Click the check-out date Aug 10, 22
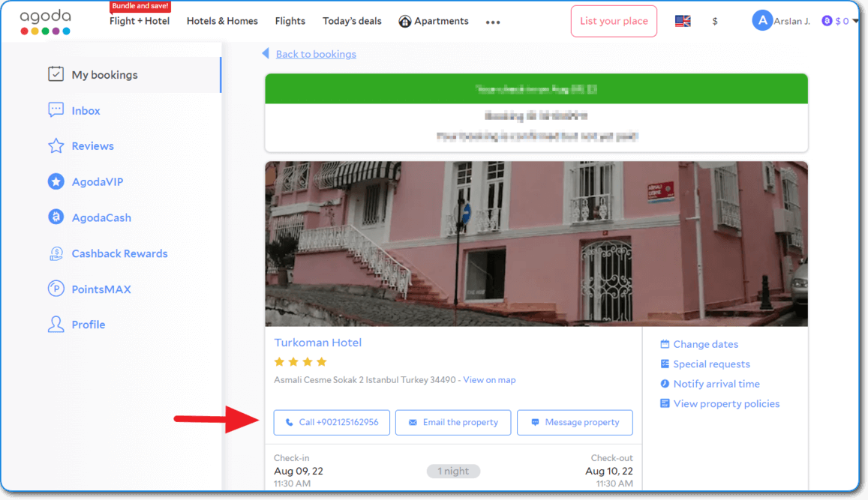Image resolution: width=868 pixels, height=500 pixels. (x=609, y=472)
